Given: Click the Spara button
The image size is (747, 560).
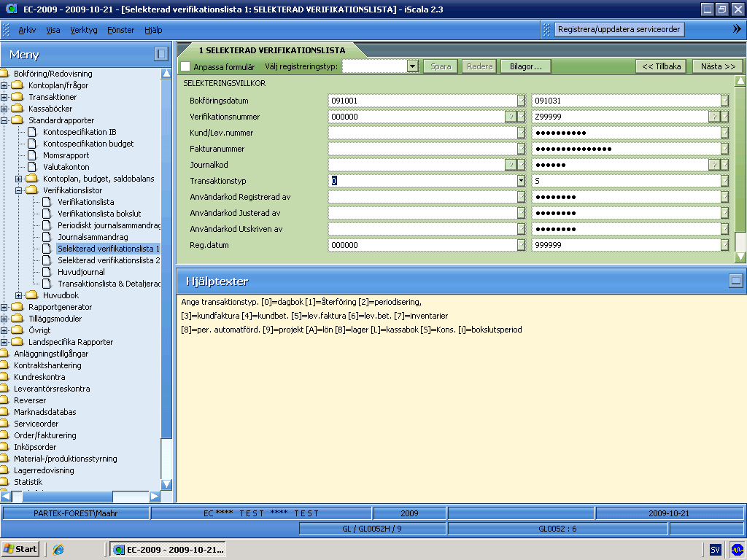Looking at the screenshot, I should (441, 66).
